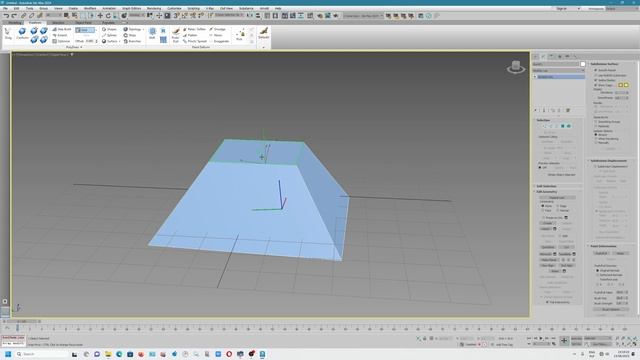The width and height of the screenshot is (640, 360).
Task: Activate the Relax/Soften brush
Action: [x=194, y=29]
